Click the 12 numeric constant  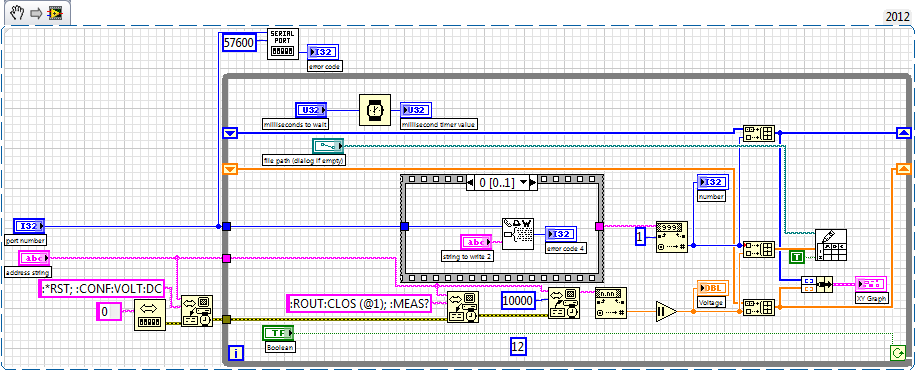[518, 346]
